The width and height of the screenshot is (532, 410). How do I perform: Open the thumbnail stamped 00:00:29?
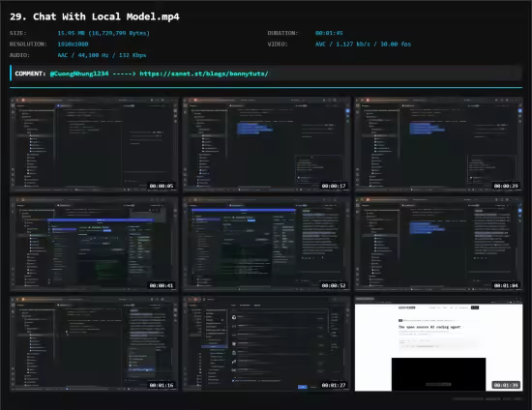439,144
